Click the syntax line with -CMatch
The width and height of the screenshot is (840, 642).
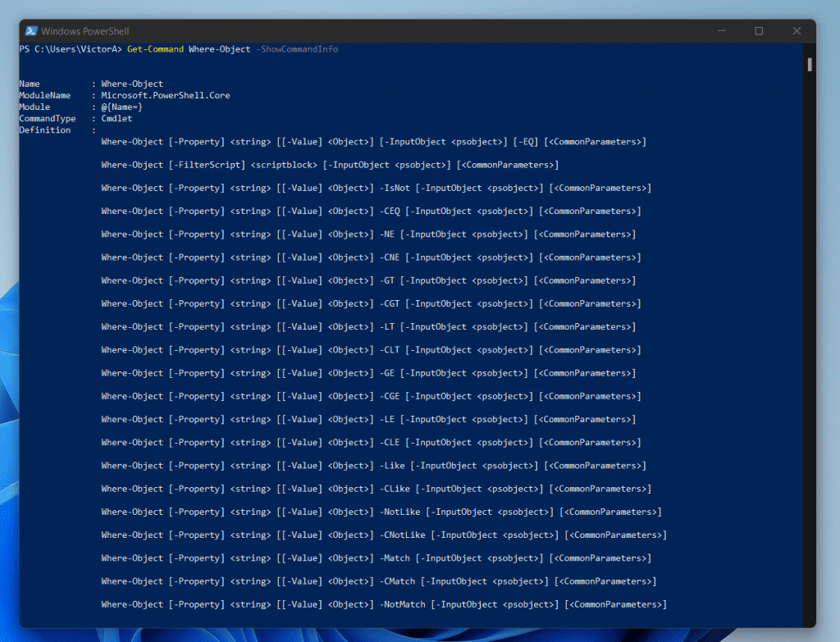point(379,581)
